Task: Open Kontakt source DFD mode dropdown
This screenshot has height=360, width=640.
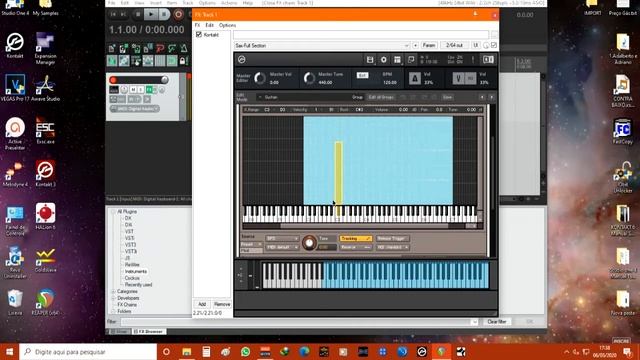Action: [x=282, y=238]
